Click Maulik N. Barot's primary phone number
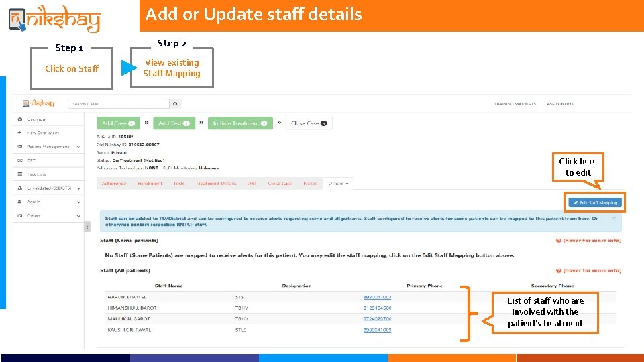Image resolution: width=644 pixels, height=362 pixels. (377, 319)
